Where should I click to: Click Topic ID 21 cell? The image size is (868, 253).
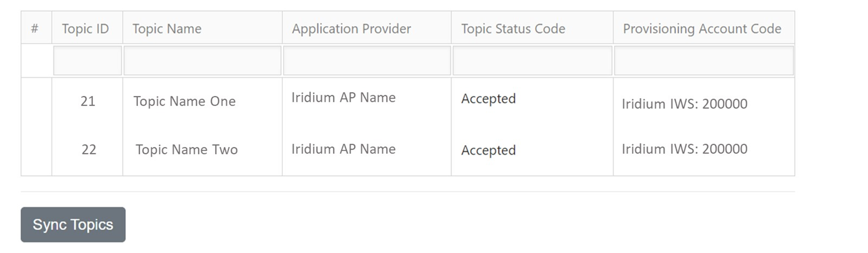coord(88,101)
